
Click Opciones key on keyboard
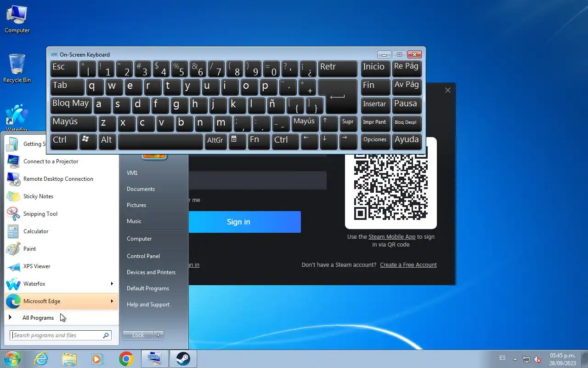coord(375,142)
